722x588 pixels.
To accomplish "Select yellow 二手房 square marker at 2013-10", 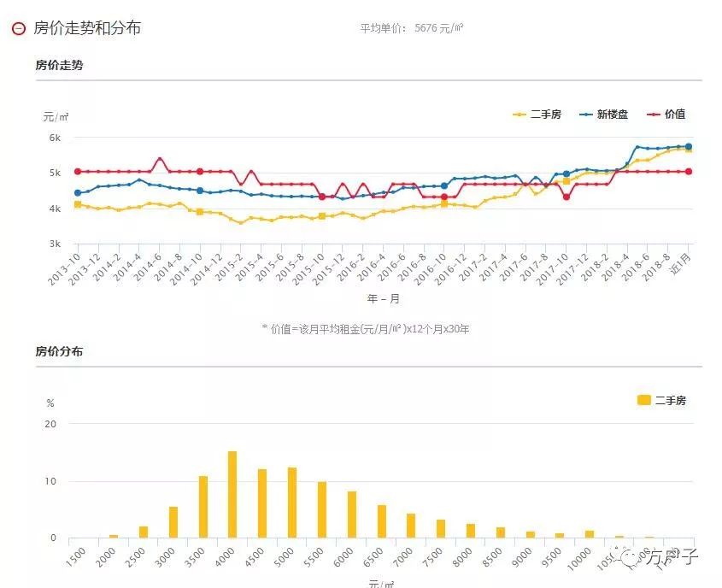I will pos(78,204).
